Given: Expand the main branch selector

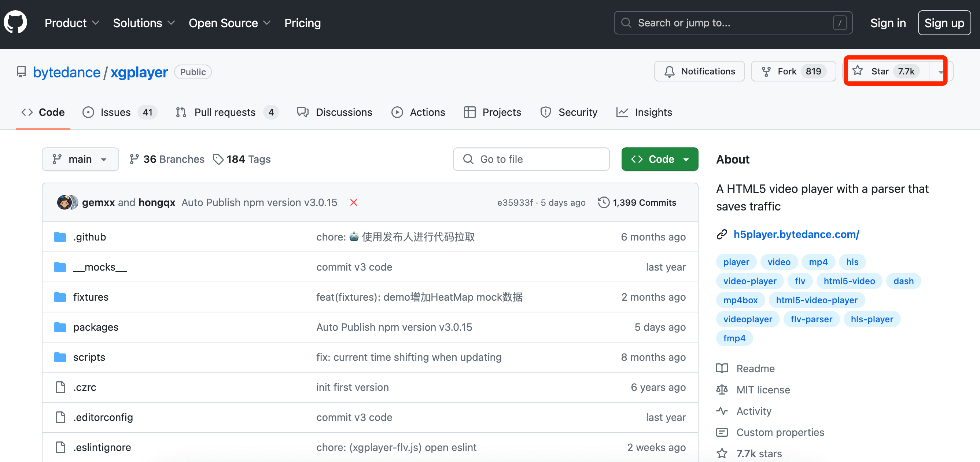Looking at the screenshot, I should (x=80, y=159).
